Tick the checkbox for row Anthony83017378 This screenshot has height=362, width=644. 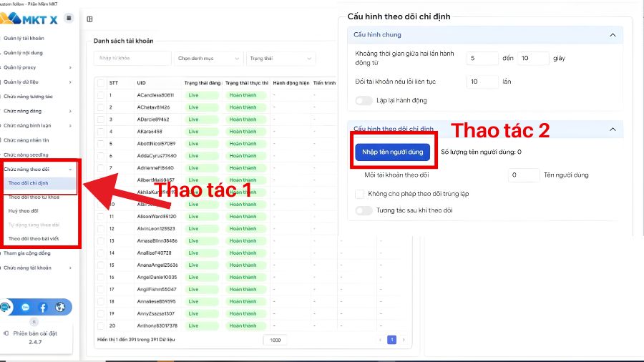[101, 326]
